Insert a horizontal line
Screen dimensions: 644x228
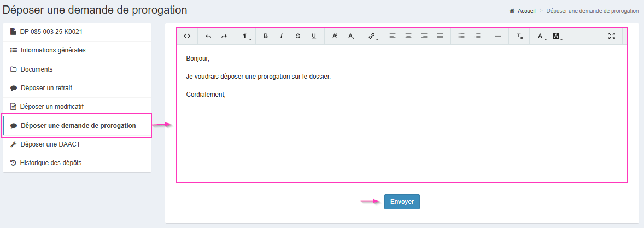tap(497, 36)
